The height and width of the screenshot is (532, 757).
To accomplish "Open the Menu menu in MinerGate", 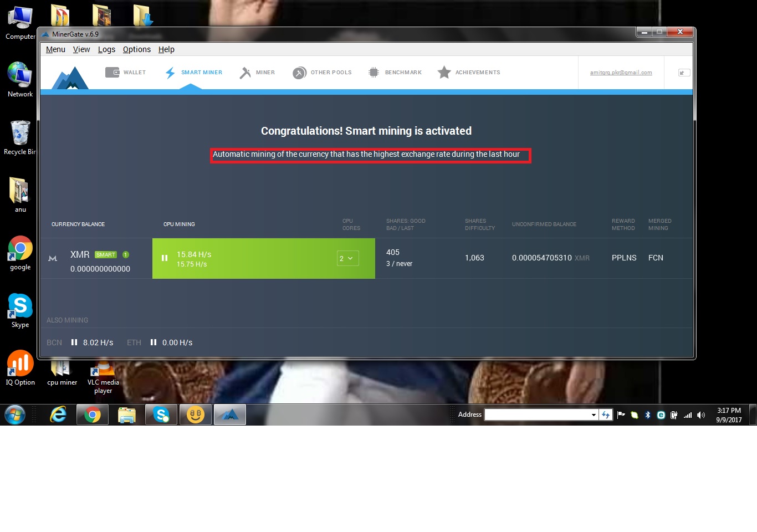I will [55, 49].
